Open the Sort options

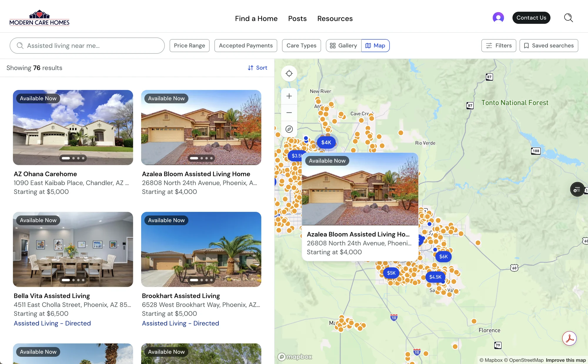coord(257,68)
